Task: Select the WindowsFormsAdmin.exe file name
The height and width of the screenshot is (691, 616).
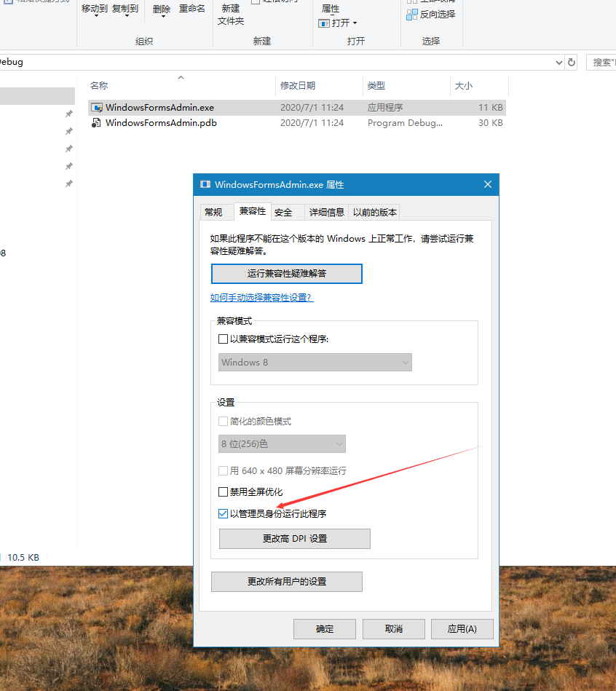Action: [x=159, y=108]
